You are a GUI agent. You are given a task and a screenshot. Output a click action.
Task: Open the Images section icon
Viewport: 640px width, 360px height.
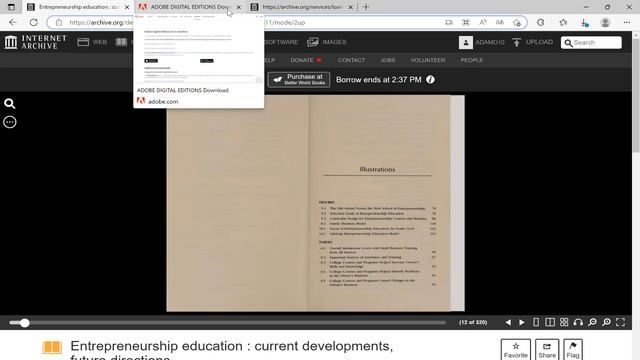(x=313, y=42)
